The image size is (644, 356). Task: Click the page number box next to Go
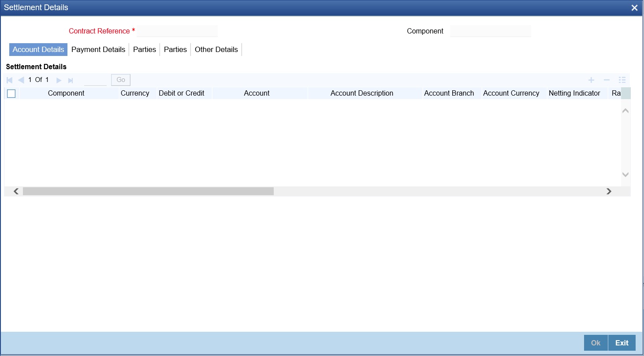pyautogui.click(x=95, y=80)
